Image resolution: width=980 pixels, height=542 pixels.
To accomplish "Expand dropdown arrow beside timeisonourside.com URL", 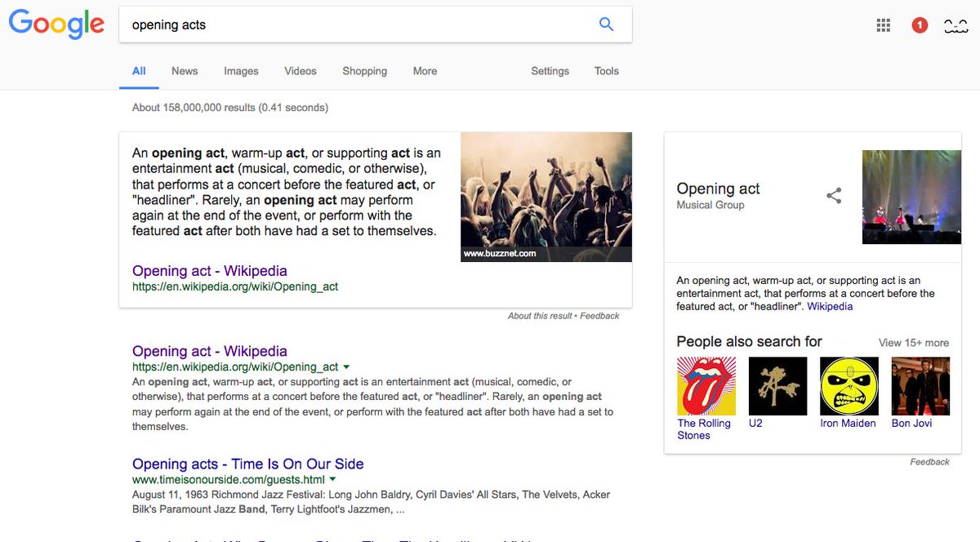I will coord(332,480).
